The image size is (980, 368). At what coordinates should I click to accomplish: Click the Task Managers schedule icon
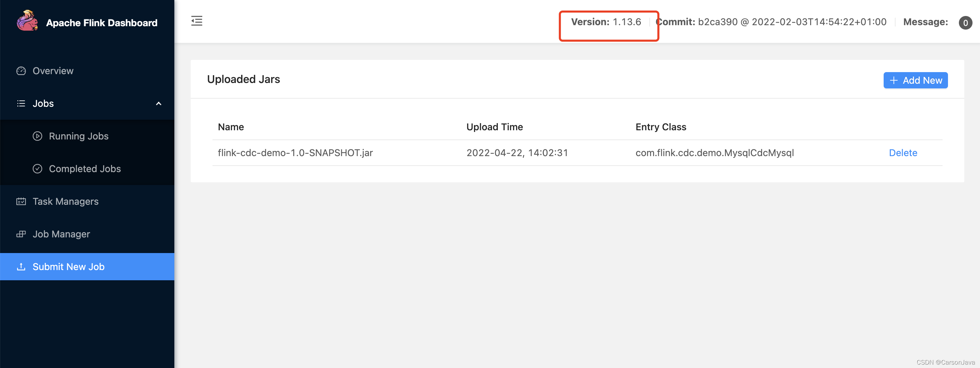pos(21,201)
